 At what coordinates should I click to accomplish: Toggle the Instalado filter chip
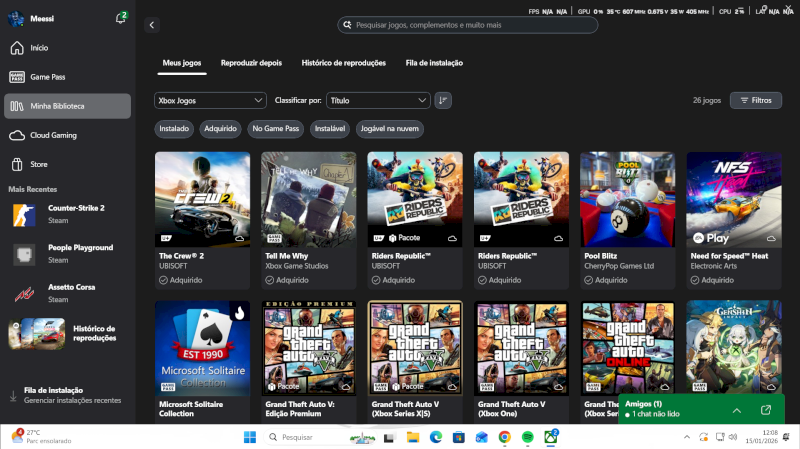click(x=174, y=129)
